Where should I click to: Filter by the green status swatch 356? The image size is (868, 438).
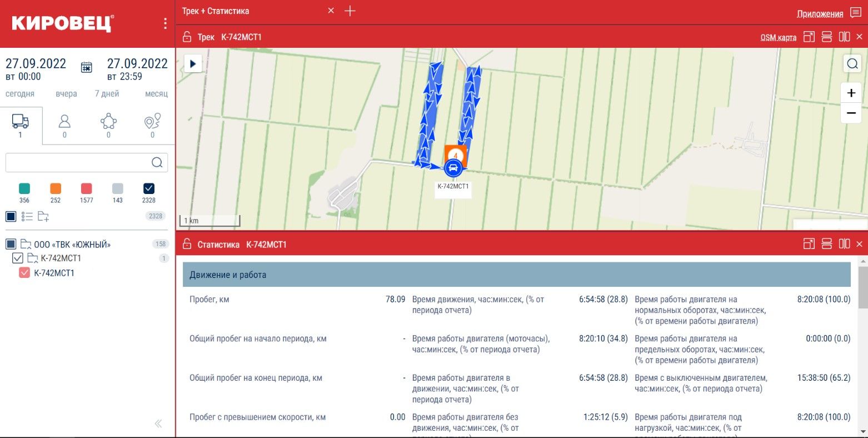point(24,189)
